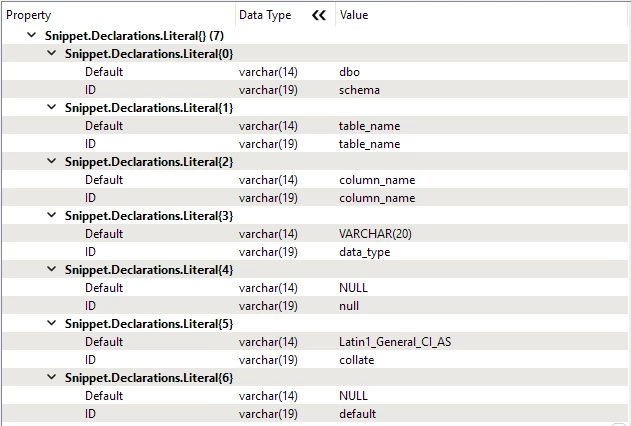This screenshot has height=426, width=631.
Task: Select the Default row under Literal{4}
Action: coord(316,288)
